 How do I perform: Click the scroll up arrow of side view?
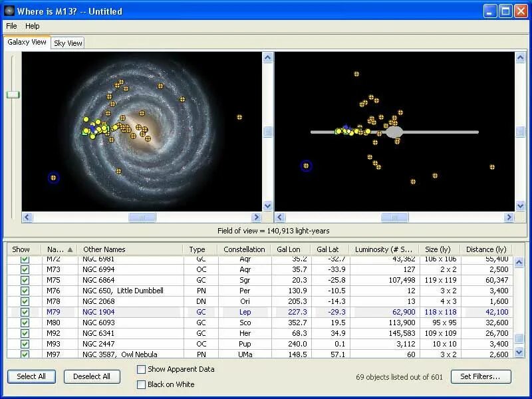pyautogui.click(x=520, y=58)
